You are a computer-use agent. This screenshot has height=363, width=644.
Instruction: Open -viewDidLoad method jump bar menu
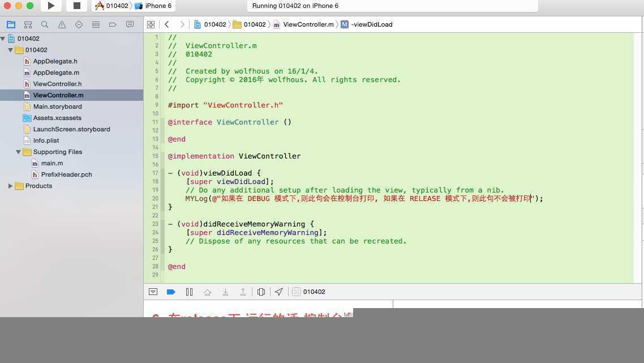366,25
